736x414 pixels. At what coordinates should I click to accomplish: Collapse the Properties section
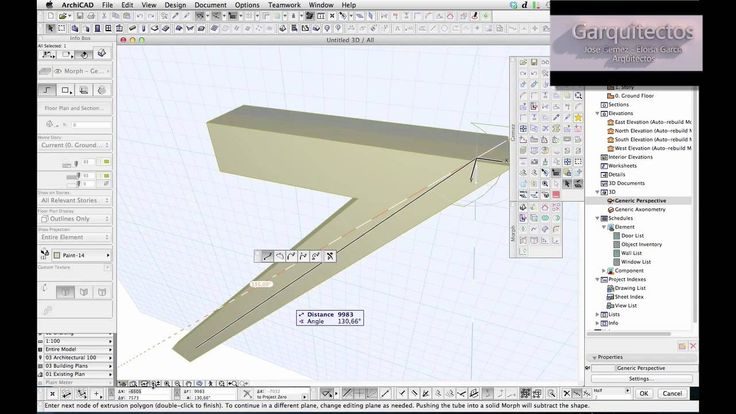click(x=594, y=358)
